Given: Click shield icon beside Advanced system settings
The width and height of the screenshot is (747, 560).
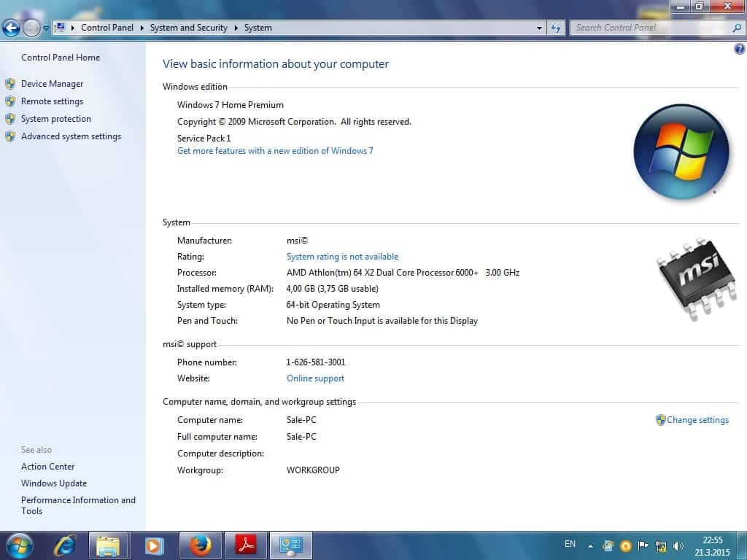Looking at the screenshot, I should pyautogui.click(x=10, y=136).
